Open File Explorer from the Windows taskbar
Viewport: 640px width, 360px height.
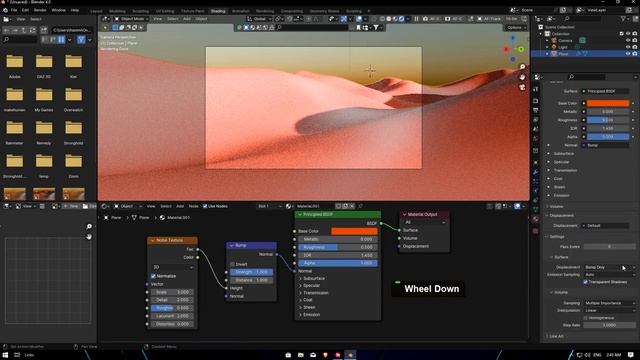(301, 355)
